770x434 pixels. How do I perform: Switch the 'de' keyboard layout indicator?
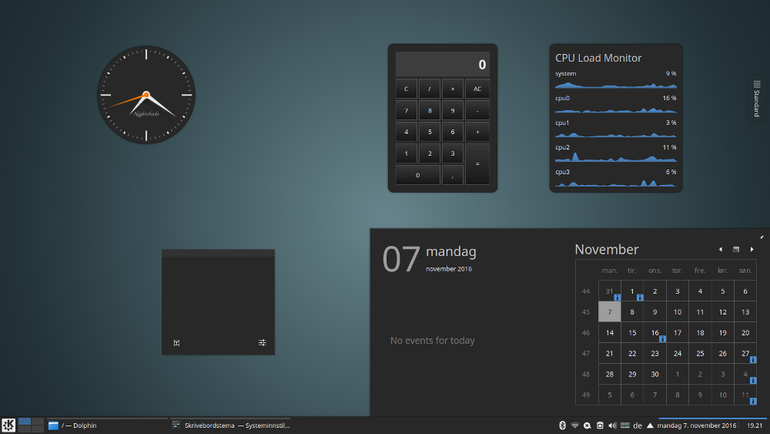point(637,426)
